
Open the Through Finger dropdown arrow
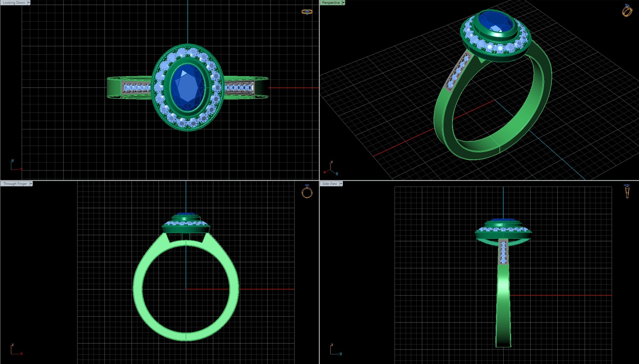tap(31, 183)
